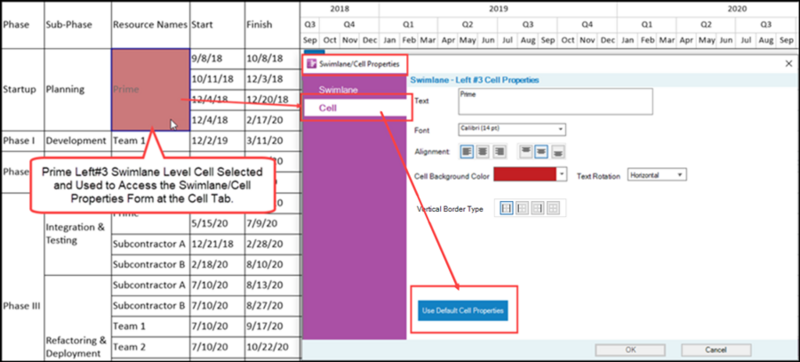Click Use Default Cell Properties button
Viewport: 800px width, 362px height.
(x=463, y=310)
